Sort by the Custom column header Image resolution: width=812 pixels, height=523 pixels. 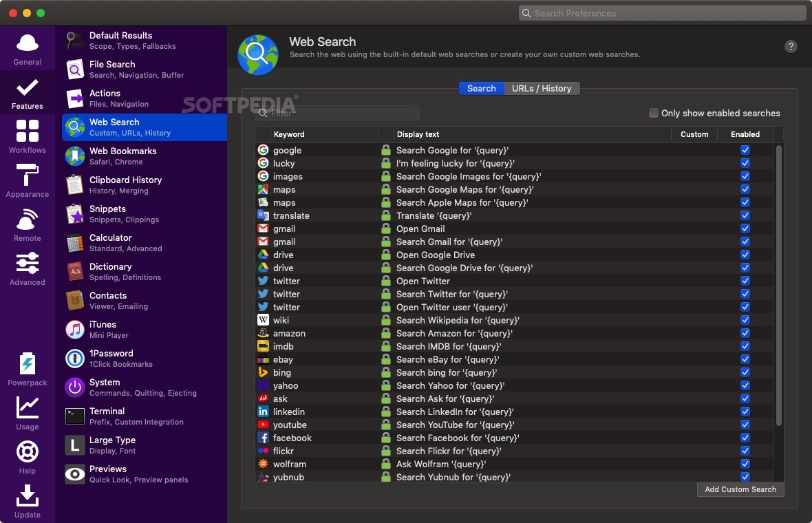694,134
